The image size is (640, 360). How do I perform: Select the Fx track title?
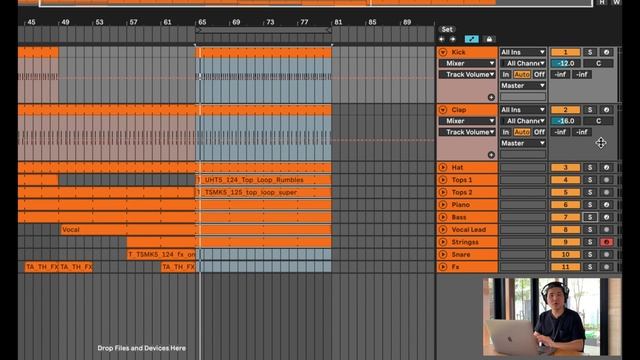pos(455,267)
